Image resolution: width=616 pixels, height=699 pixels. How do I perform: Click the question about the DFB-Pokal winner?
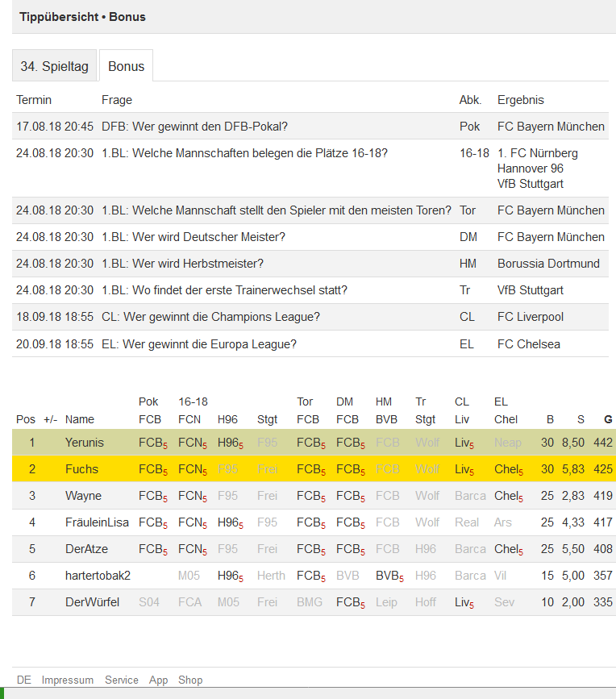(195, 127)
